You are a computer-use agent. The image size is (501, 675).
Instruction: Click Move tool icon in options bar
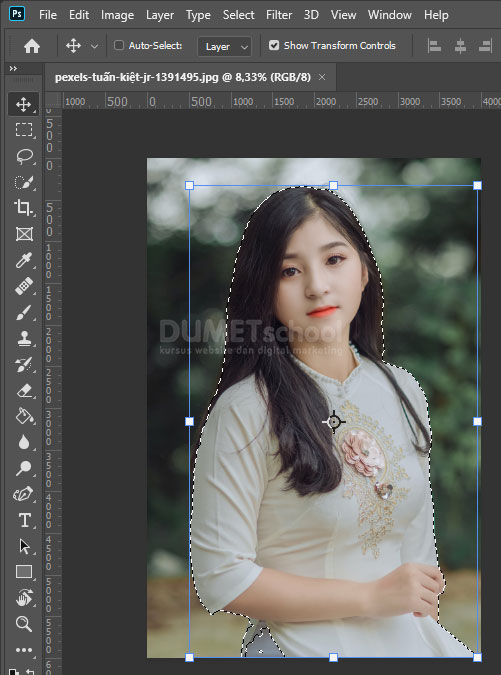tap(73, 45)
